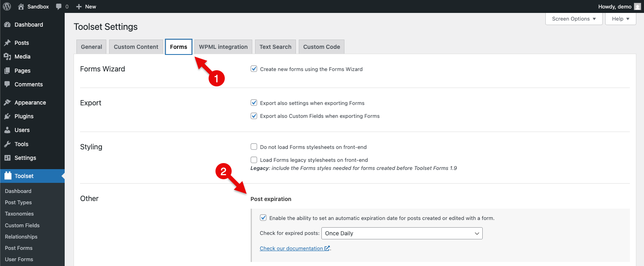Click the Plugins plug icon
Viewport: 644px width, 266px height.
click(x=7, y=116)
